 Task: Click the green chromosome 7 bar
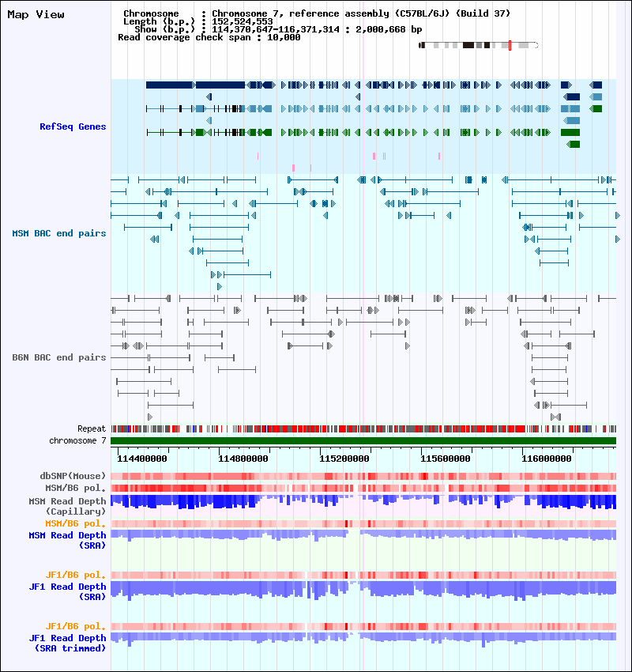tap(363, 440)
